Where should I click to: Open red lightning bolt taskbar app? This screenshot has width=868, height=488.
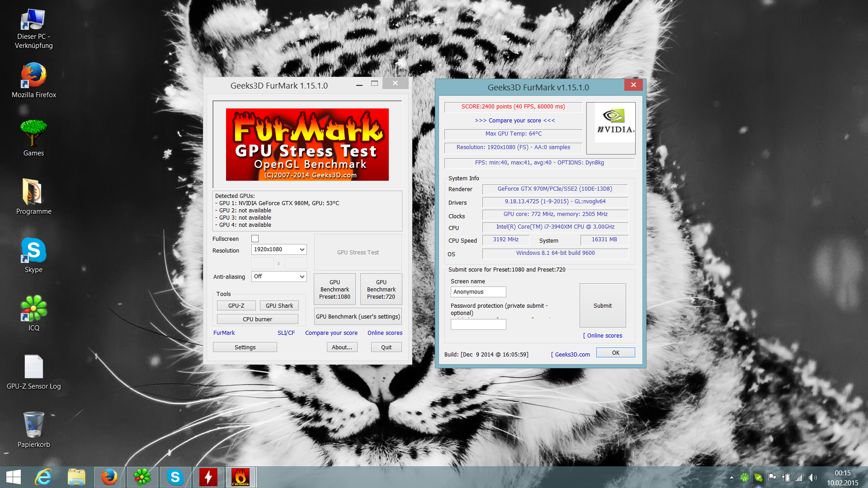208,477
